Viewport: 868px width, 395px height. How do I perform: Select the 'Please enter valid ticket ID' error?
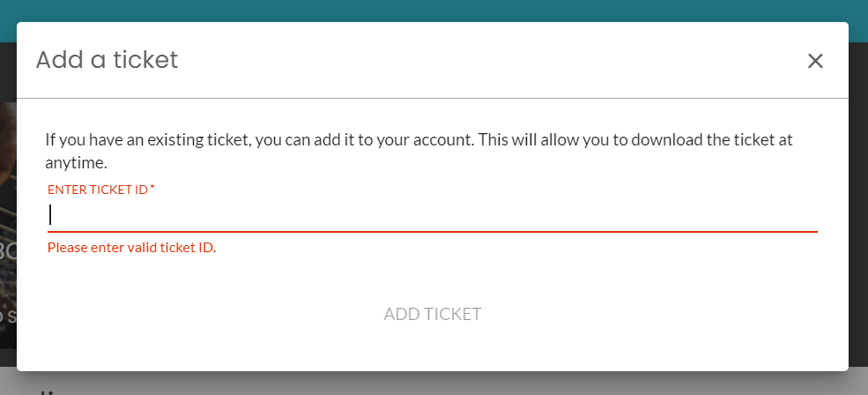tap(132, 248)
